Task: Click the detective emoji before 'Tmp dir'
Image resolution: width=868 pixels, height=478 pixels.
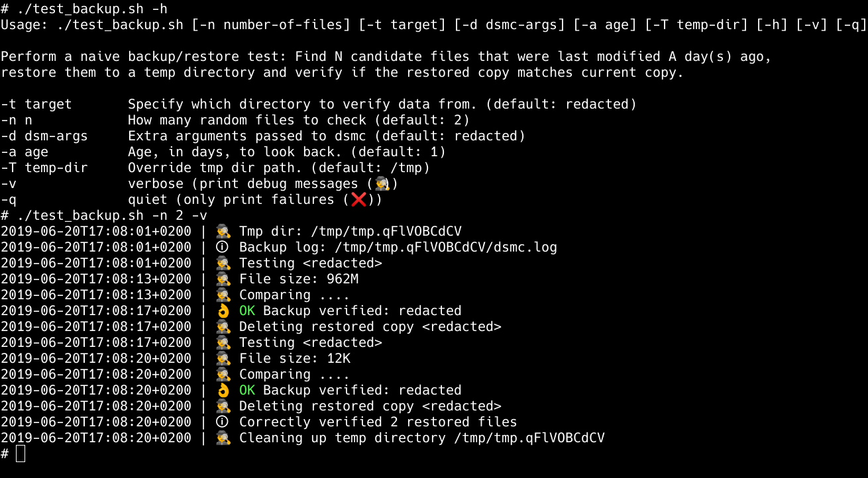Action: coord(223,231)
